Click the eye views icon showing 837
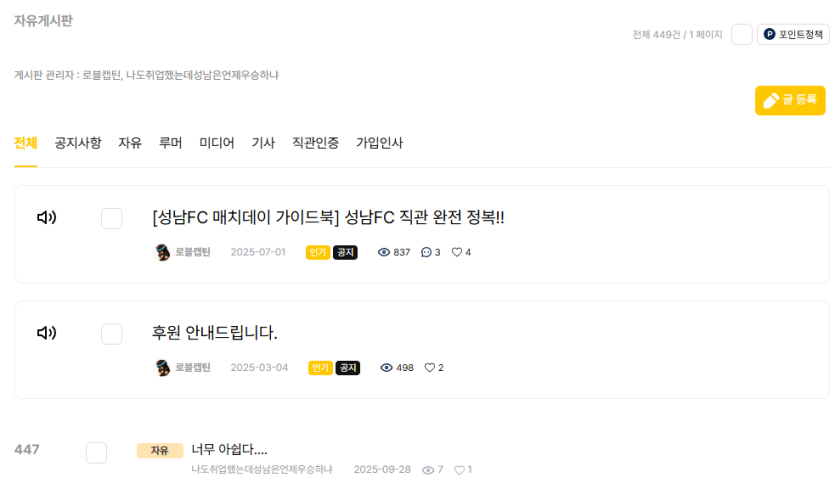The height and width of the screenshot is (500, 835). click(383, 252)
